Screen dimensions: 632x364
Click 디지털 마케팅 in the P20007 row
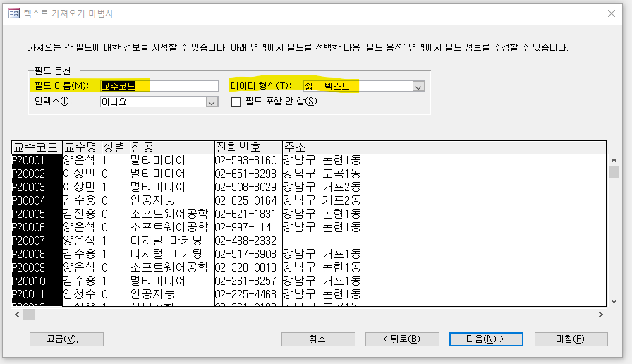point(166,241)
